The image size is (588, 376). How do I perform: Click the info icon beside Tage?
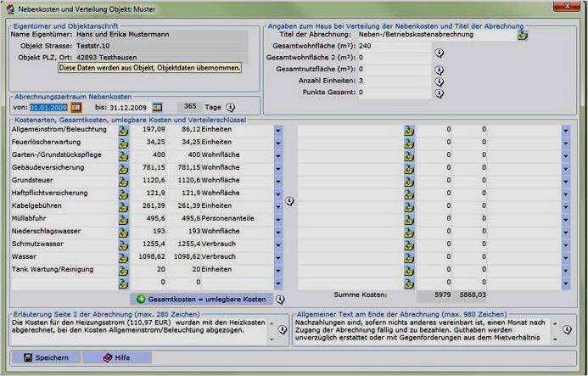230,108
